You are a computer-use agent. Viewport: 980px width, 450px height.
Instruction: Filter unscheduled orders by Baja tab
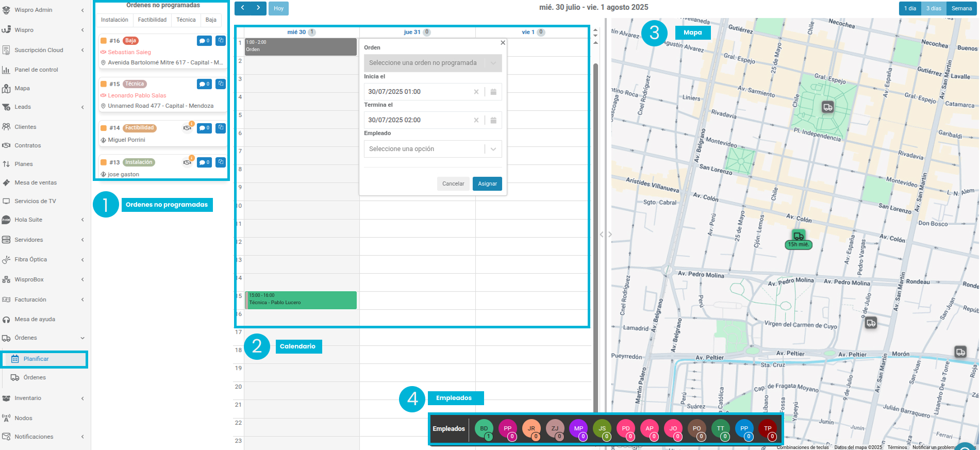tap(211, 20)
